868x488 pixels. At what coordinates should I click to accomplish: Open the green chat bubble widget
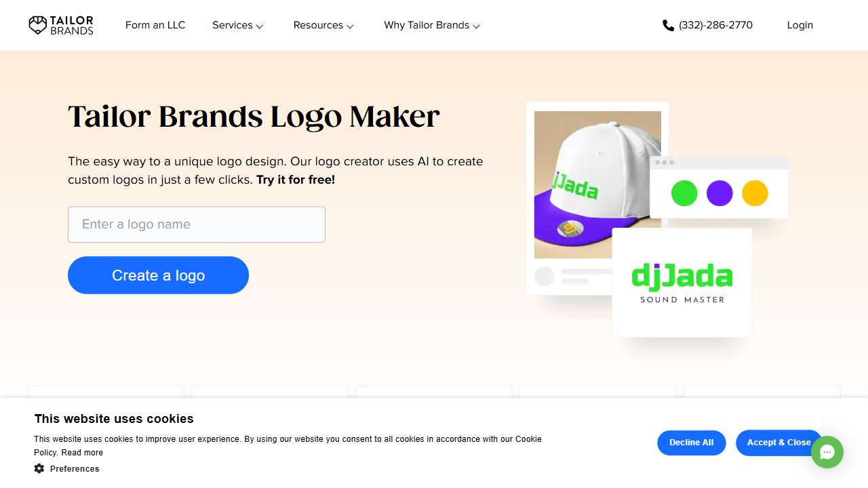(x=827, y=452)
